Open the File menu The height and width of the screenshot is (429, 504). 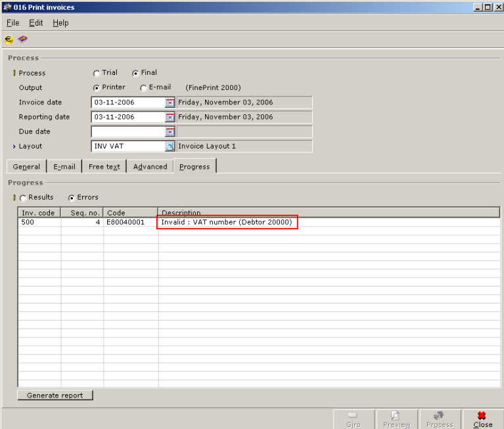12,23
